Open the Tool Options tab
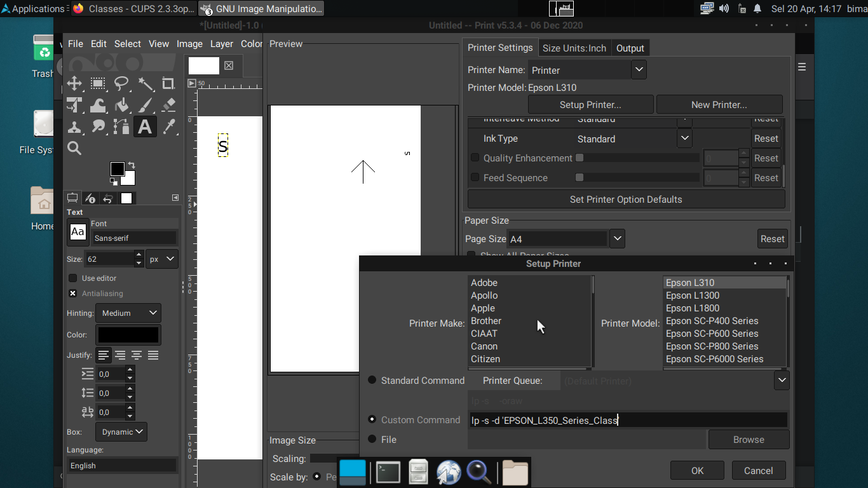 pyautogui.click(x=72, y=198)
